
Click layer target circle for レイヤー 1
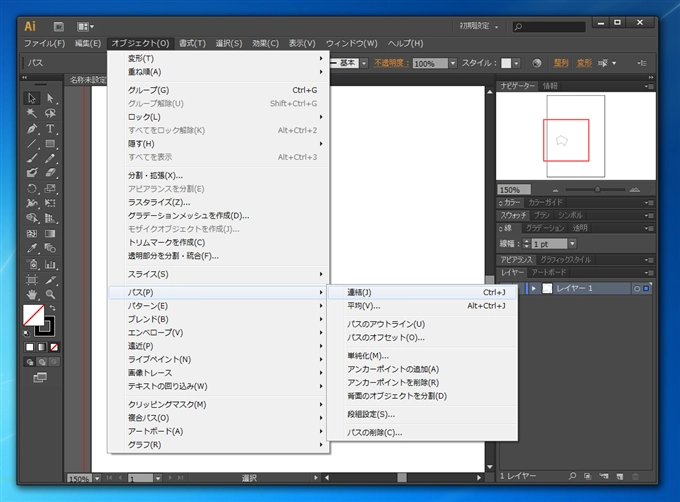(x=637, y=289)
